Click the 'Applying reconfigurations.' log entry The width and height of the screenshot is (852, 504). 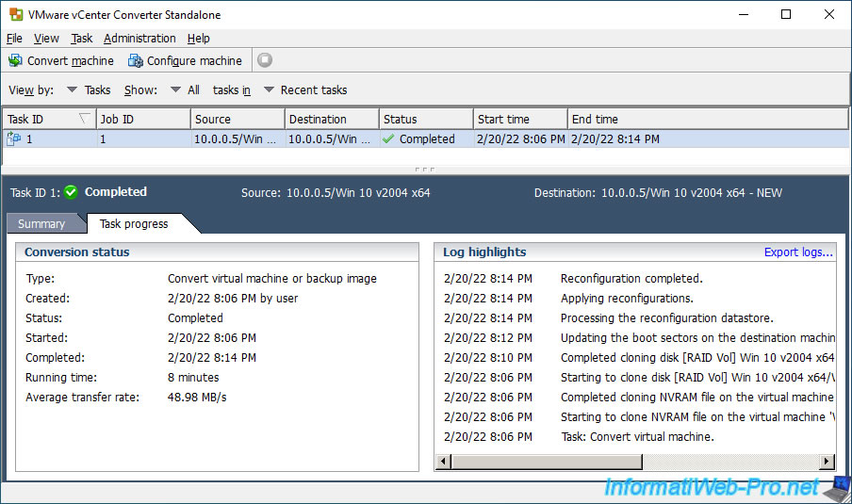tap(627, 299)
